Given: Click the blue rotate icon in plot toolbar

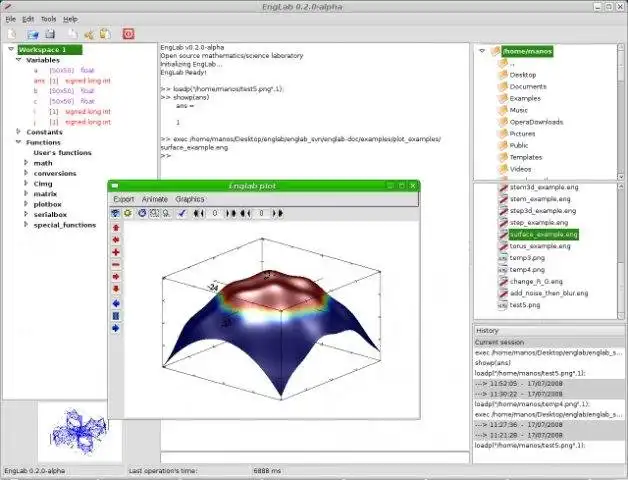Looking at the screenshot, I should coord(142,213).
